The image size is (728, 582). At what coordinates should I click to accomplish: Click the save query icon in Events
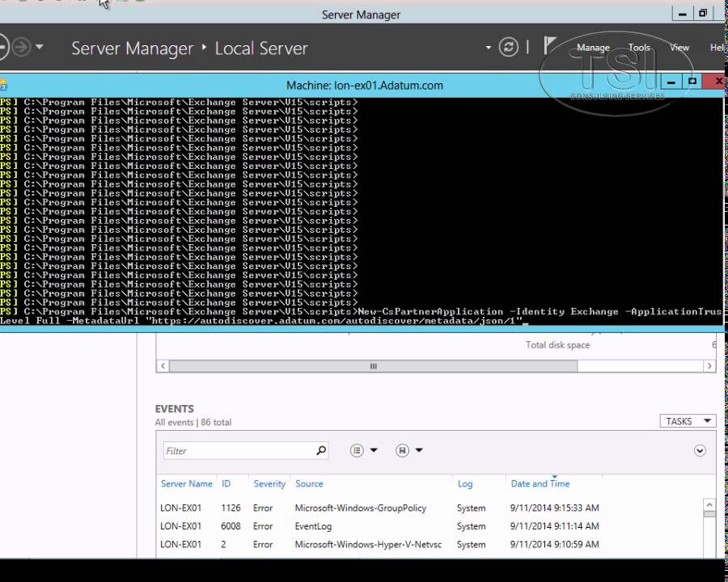[x=403, y=450]
